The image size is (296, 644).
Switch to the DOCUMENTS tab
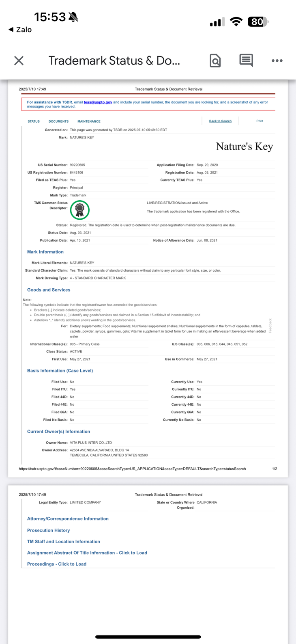pos(58,121)
